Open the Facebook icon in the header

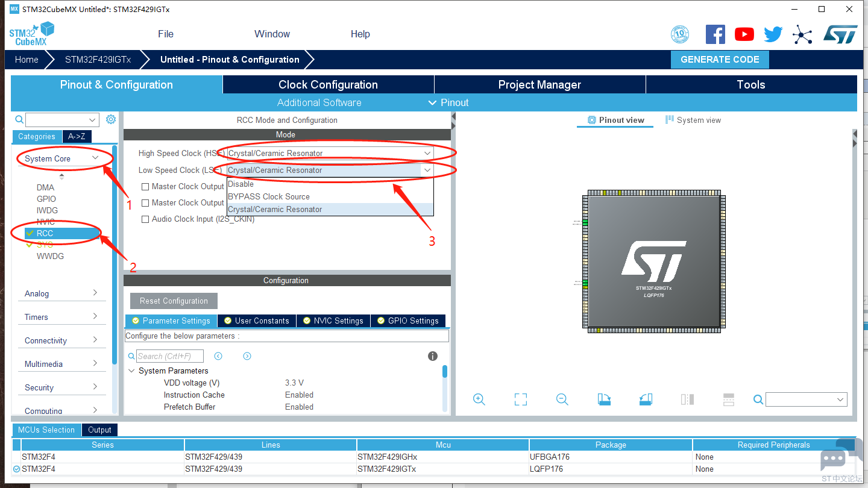[x=715, y=34]
